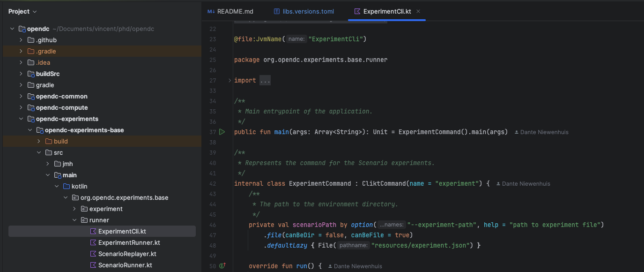Click the source folder icon next to main

click(57, 175)
